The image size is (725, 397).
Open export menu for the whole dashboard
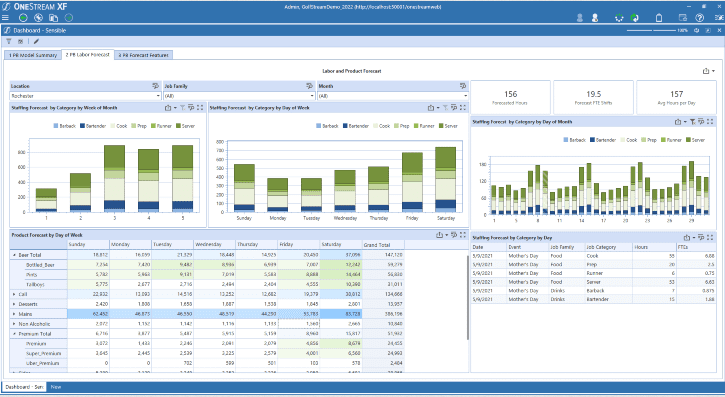pos(708,71)
